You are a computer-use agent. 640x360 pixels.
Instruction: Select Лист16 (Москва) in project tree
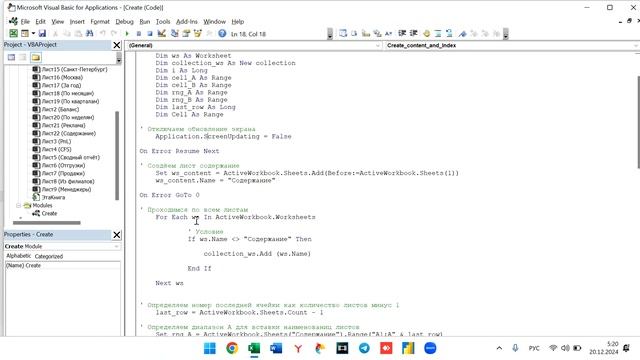62,77
